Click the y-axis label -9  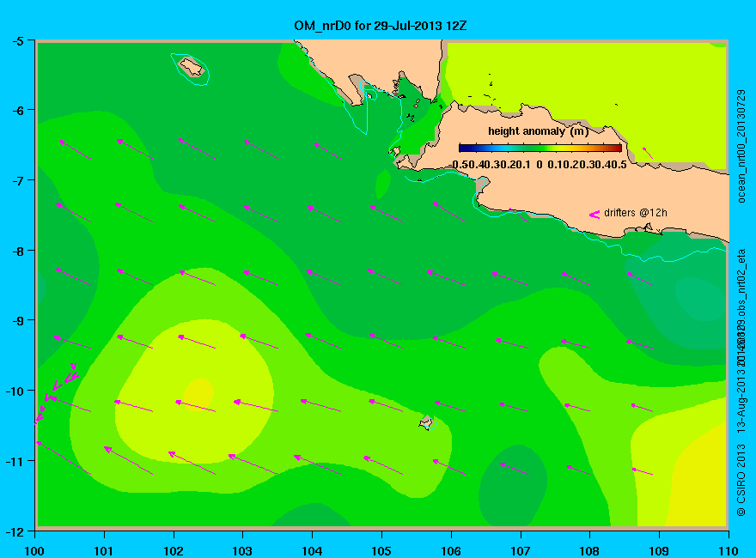click(17, 320)
